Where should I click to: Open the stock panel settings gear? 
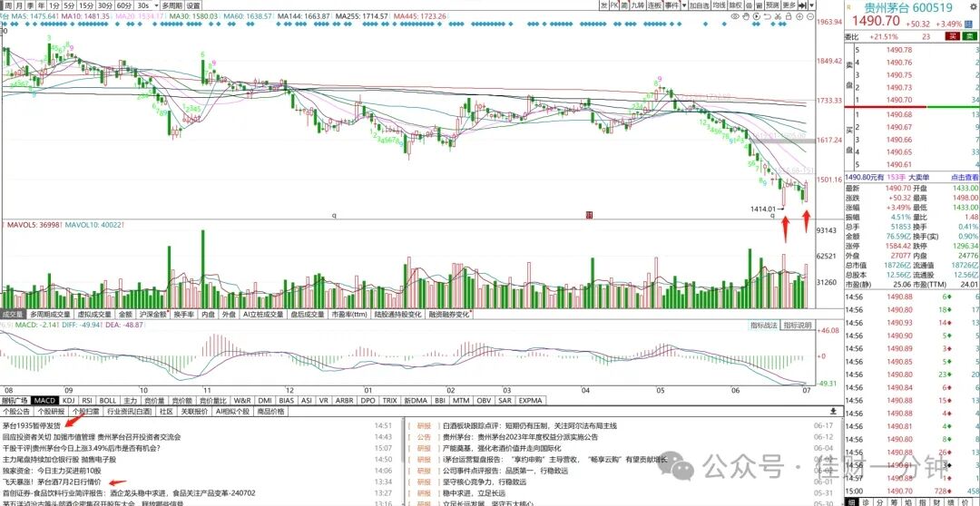973,7
